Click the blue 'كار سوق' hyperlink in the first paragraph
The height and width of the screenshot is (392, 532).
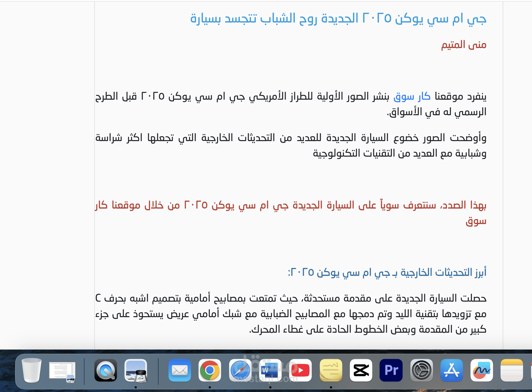point(412,96)
